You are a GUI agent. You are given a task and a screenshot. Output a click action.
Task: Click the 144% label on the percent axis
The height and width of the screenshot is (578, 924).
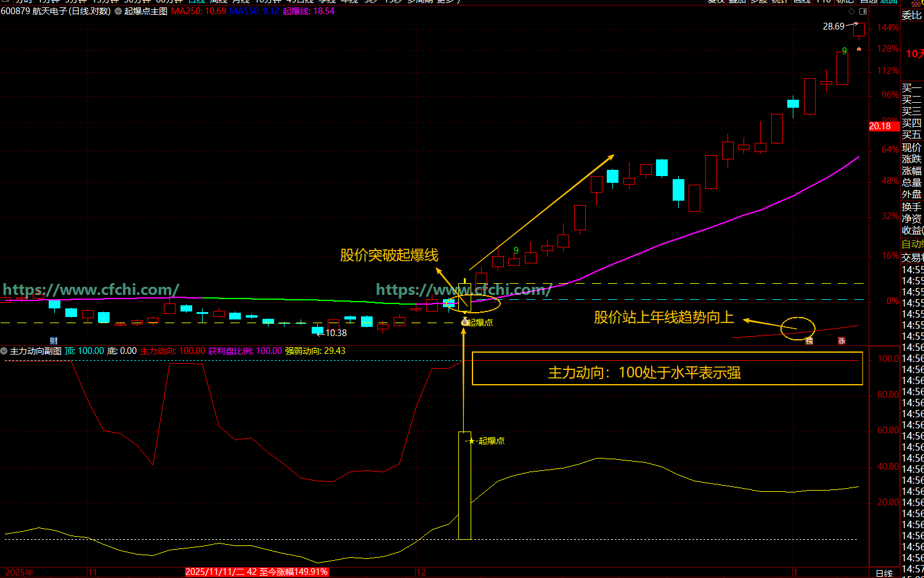(x=888, y=28)
